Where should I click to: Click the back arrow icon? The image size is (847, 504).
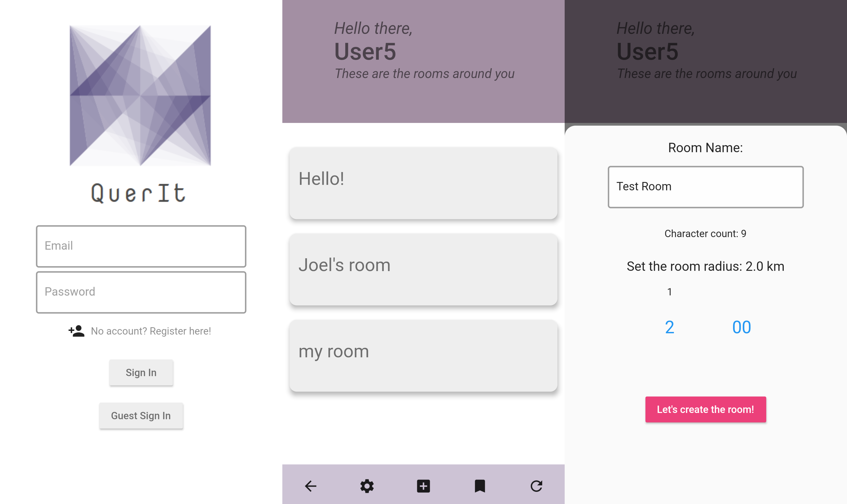click(x=311, y=486)
